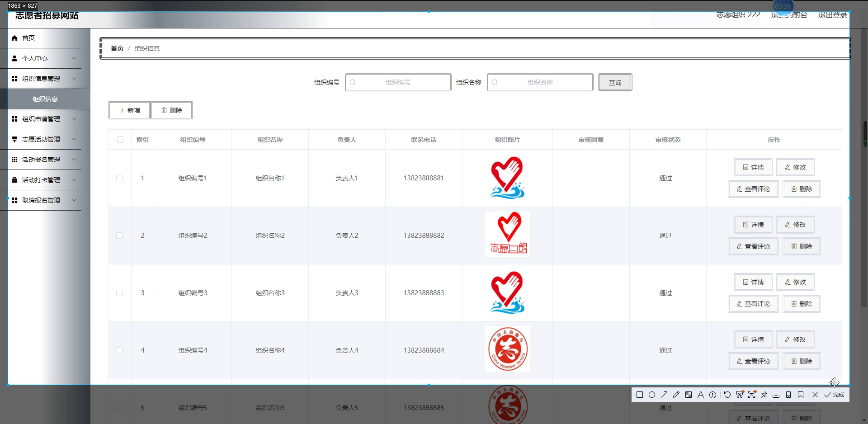Click 查看评论 for 组织名称3

click(753, 304)
